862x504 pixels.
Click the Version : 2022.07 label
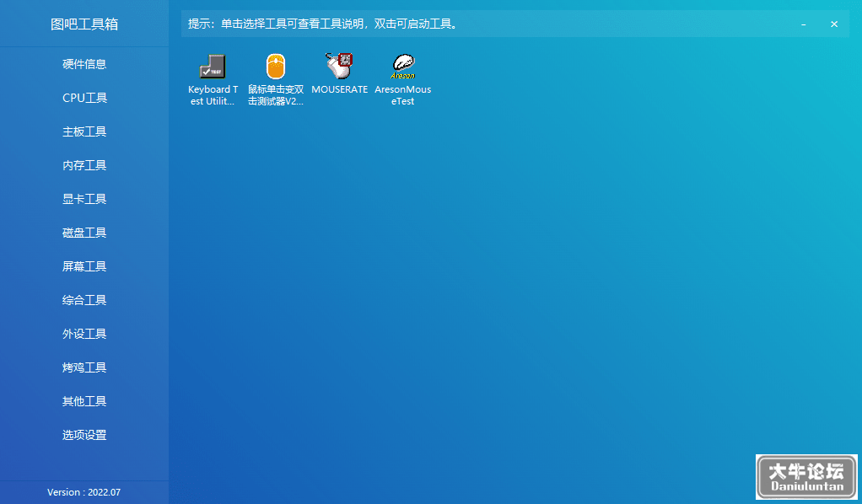[84, 492]
